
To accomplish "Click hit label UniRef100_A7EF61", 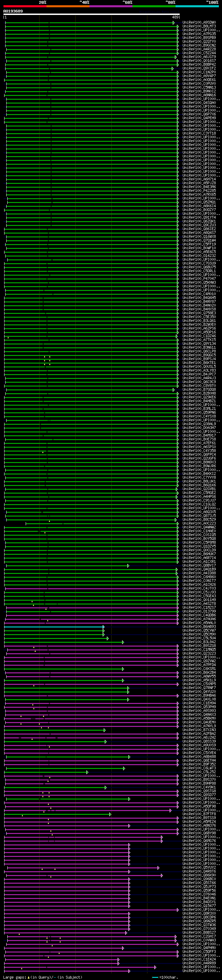I will point(199,443).
